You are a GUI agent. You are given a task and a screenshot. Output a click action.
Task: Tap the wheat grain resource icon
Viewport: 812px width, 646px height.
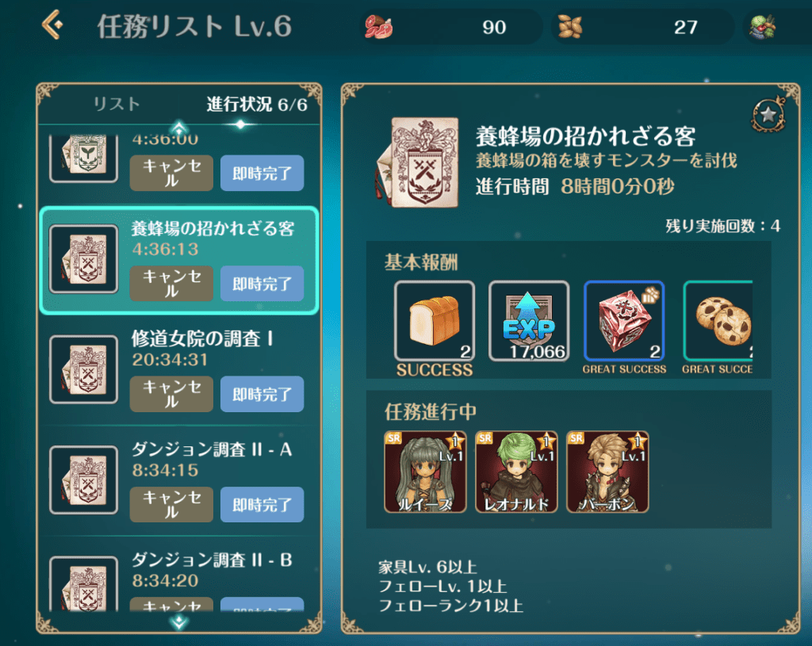point(569,27)
